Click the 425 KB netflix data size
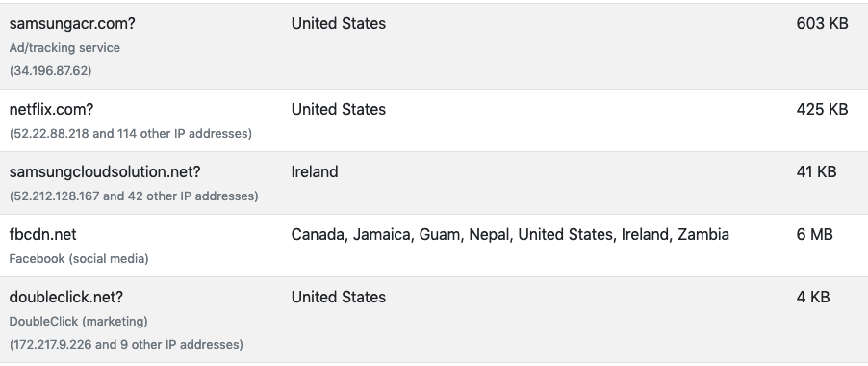Image resolution: width=868 pixels, height=366 pixels. [822, 110]
